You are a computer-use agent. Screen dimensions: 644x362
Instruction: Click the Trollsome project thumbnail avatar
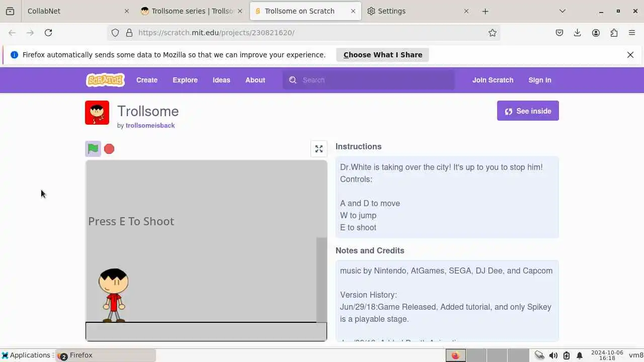(x=97, y=113)
